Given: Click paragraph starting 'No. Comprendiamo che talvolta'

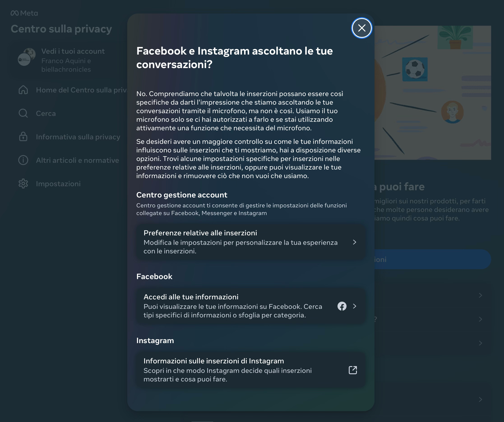Looking at the screenshot, I should (240, 111).
